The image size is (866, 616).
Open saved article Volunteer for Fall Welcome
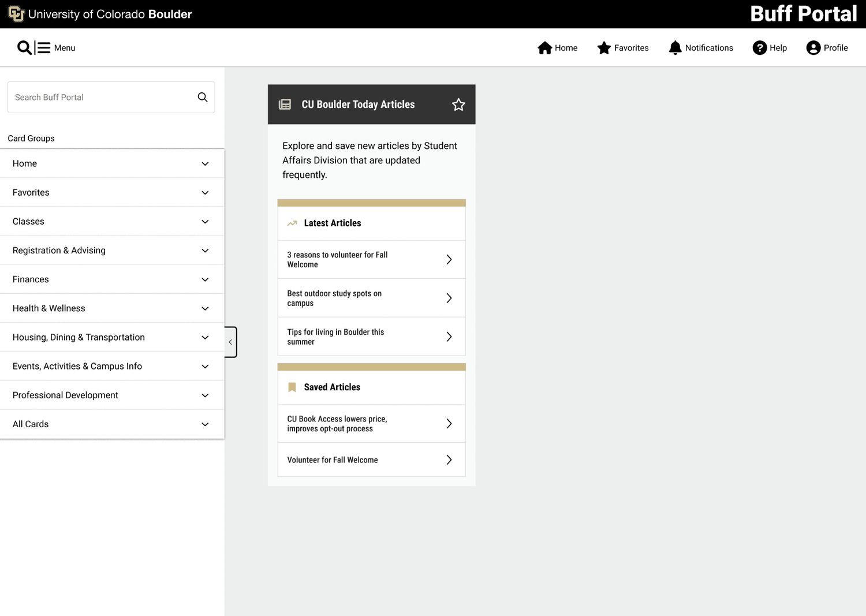tap(371, 460)
